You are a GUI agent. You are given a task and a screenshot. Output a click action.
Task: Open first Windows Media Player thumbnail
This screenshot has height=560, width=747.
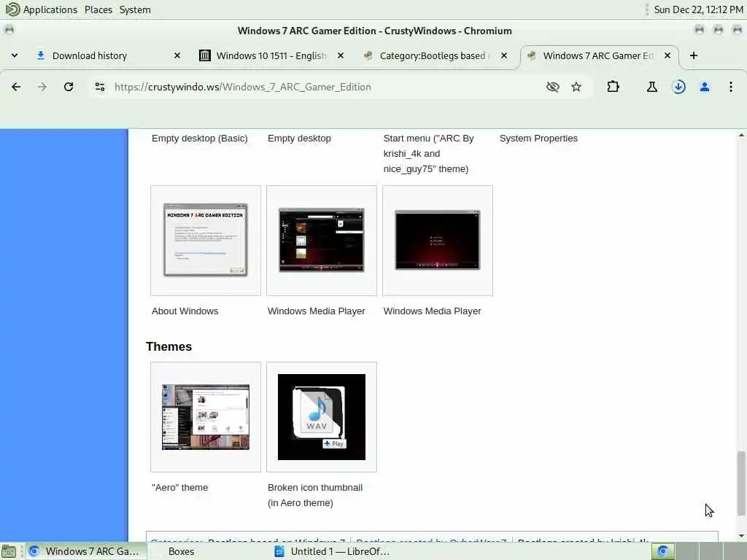point(322,241)
